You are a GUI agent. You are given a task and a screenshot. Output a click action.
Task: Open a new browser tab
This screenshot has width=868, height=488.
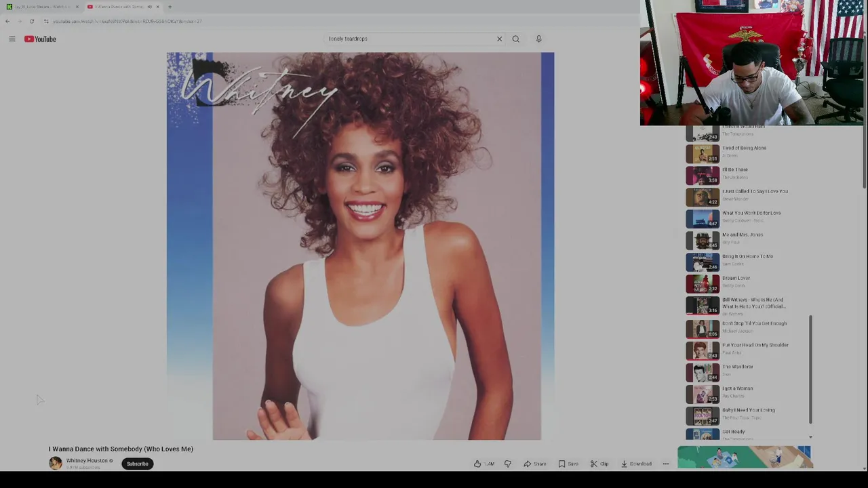coord(170,7)
